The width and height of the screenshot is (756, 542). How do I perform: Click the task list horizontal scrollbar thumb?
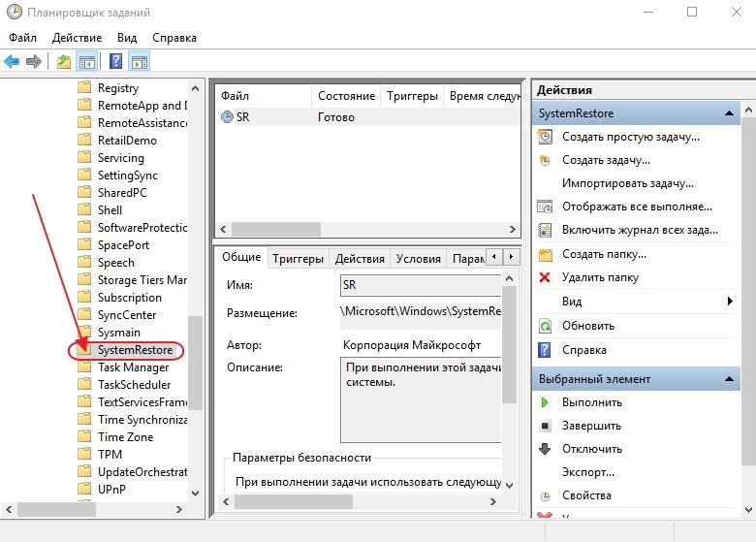point(276,229)
